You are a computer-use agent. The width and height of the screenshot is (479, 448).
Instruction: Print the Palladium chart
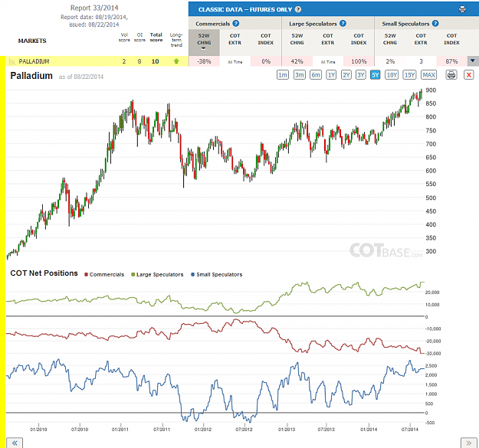coord(451,75)
